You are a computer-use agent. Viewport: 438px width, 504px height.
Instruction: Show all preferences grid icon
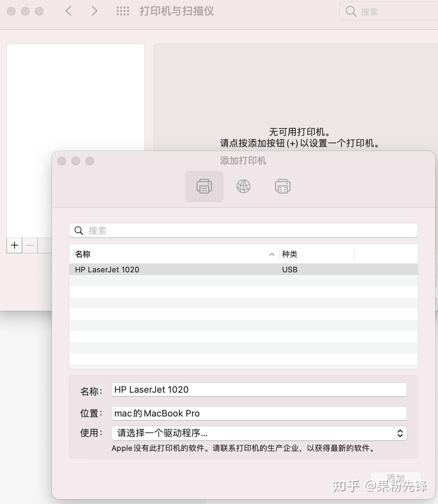click(x=123, y=11)
